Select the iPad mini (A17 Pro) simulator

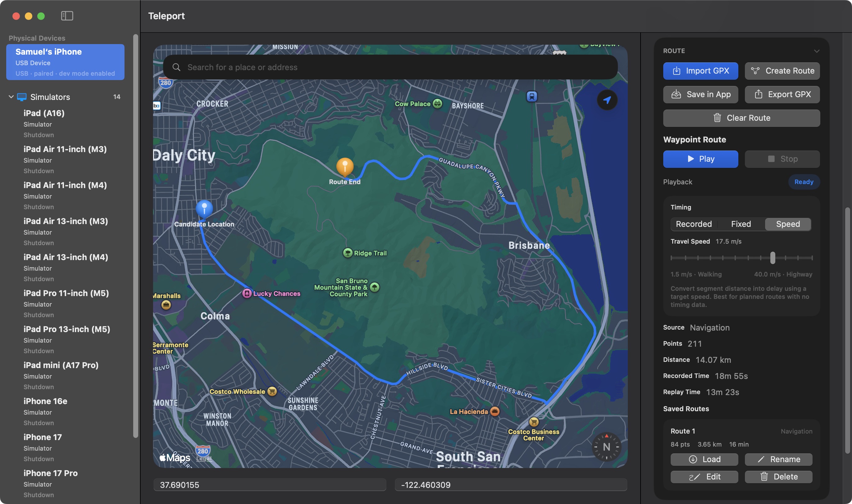tap(65, 376)
